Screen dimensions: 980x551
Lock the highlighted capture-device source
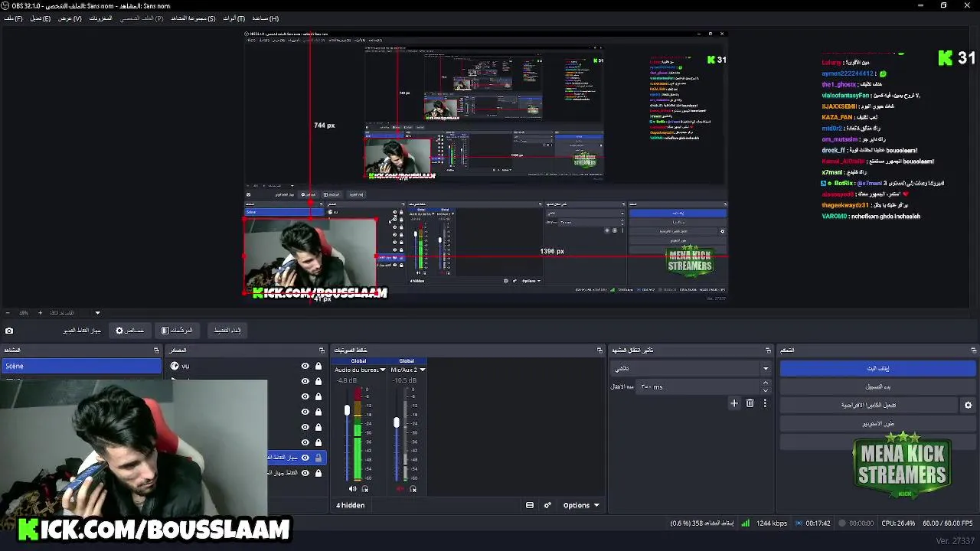[318, 458]
